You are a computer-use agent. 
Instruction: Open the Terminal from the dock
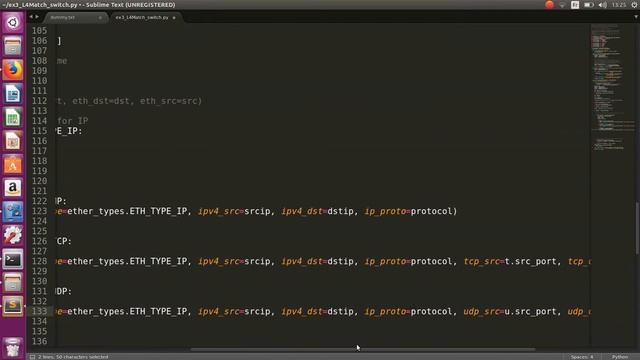pos(13,259)
